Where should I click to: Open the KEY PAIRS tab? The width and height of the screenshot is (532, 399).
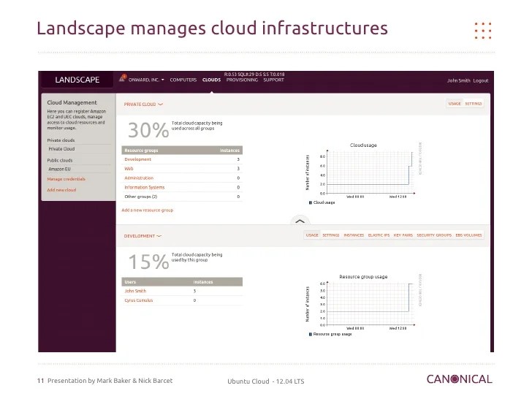pyautogui.click(x=403, y=235)
